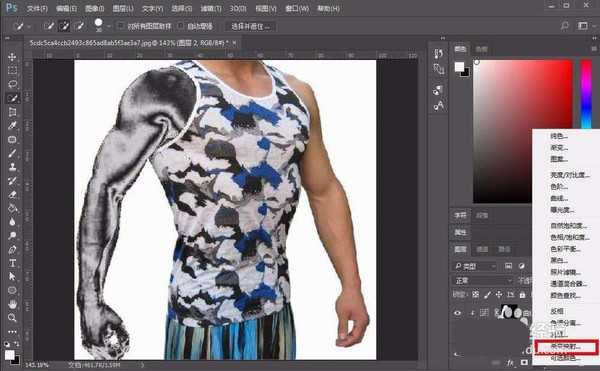Select the Eyedropper tool
The width and height of the screenshot is (600, 371).
[12, 125]
